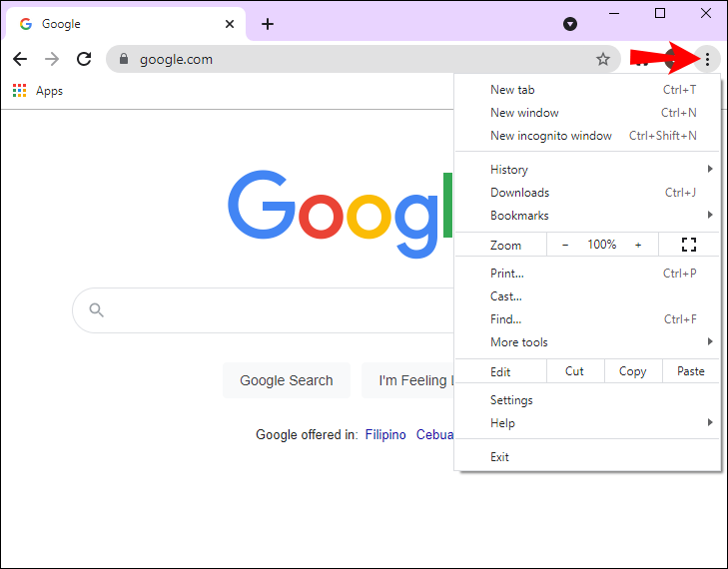This screenshot has height=569, width=728.
Task: Maximize the Chrome window
Action: click(660, 13)
